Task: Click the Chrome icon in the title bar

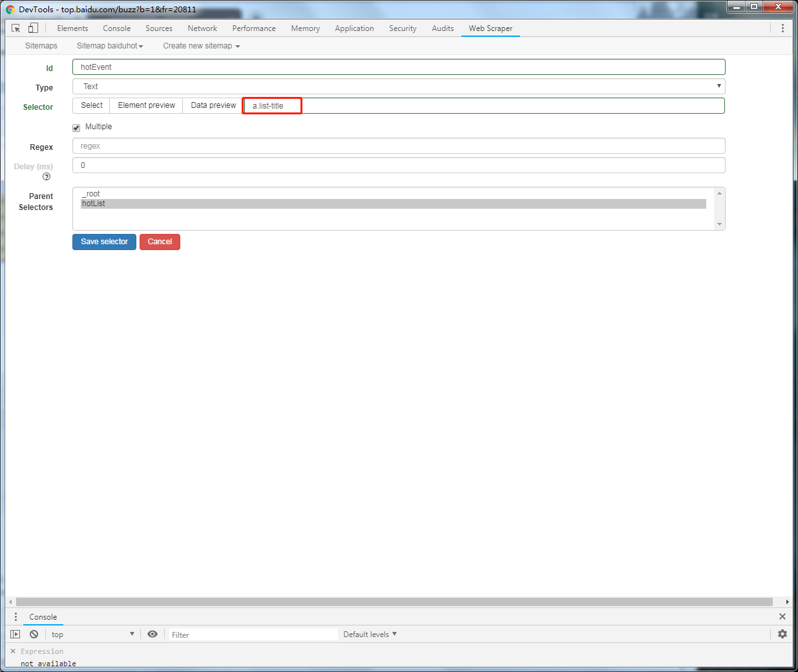Action: pos(10,10)
